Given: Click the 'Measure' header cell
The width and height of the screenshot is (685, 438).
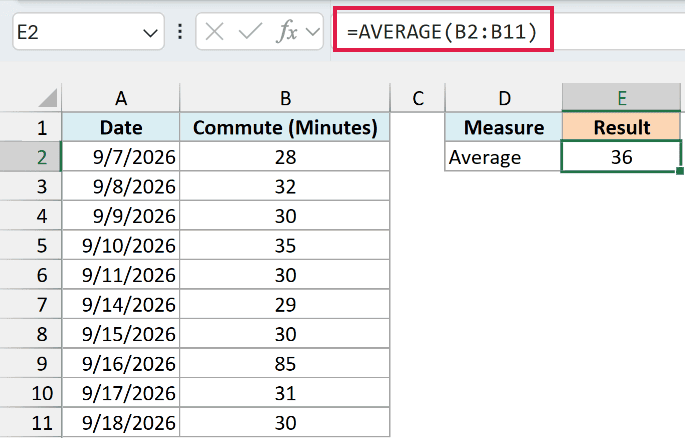Looking at the screenshot, I should [504, 128].
